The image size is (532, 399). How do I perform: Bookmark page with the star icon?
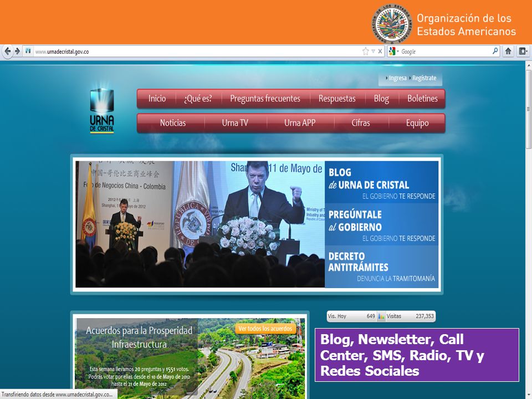365,52
